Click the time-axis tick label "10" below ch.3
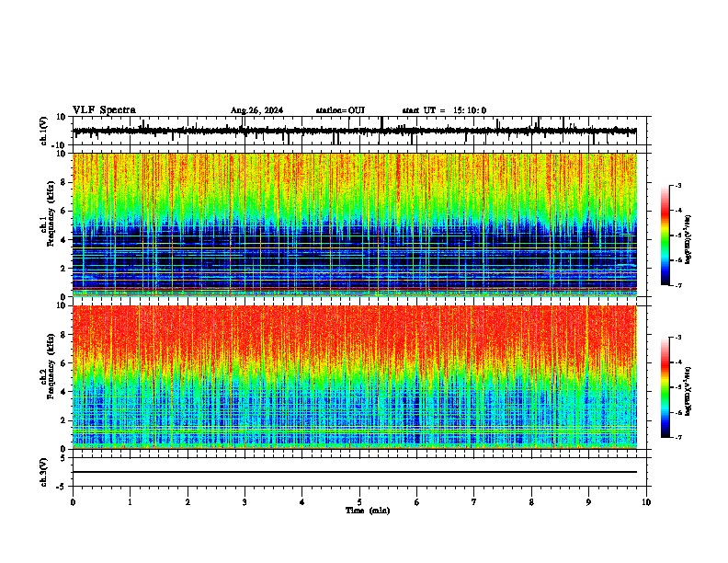This screenshot has width=728, height=563. [646, 502]
